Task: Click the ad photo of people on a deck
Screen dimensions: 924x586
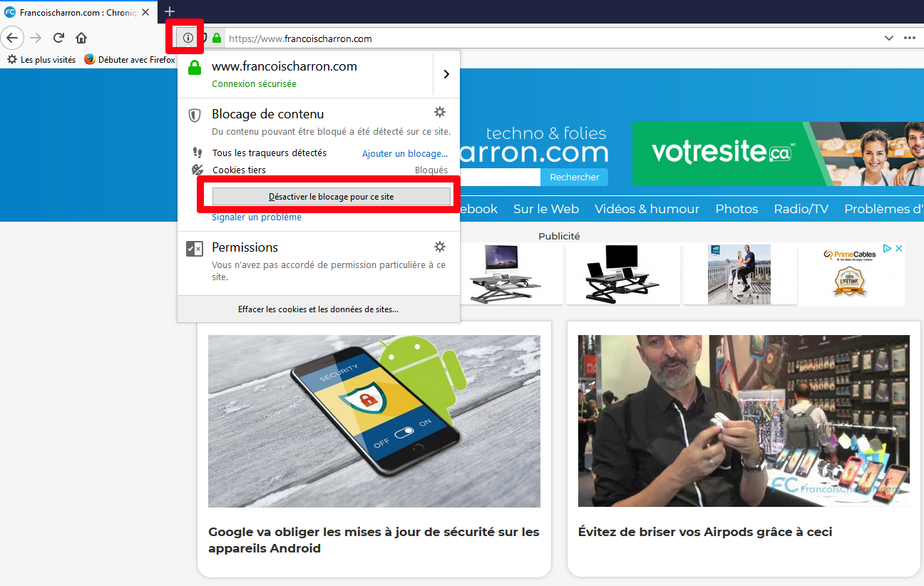Action: tap(739, 274)
